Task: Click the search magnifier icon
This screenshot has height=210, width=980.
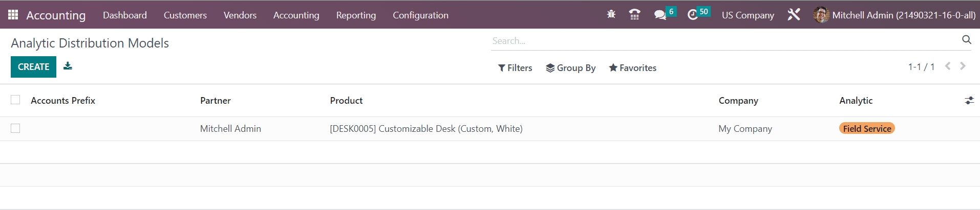Action: 966,40
